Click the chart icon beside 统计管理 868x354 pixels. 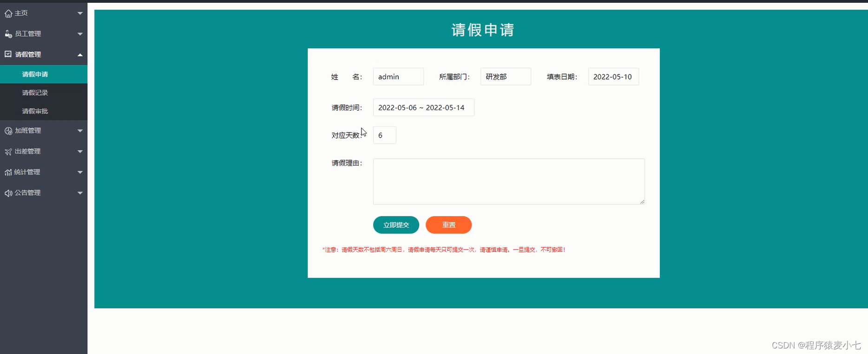tap(8, 172)
